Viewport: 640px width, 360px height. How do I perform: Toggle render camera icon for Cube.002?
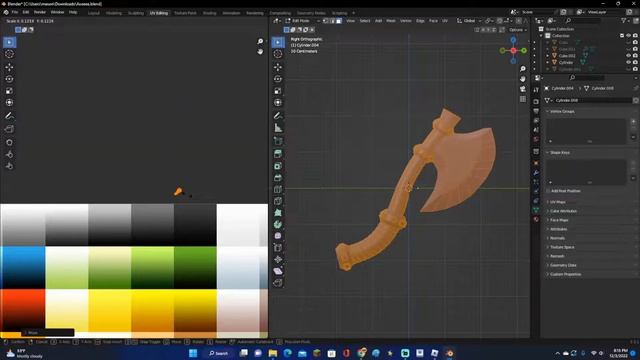(x=635, y=56)
